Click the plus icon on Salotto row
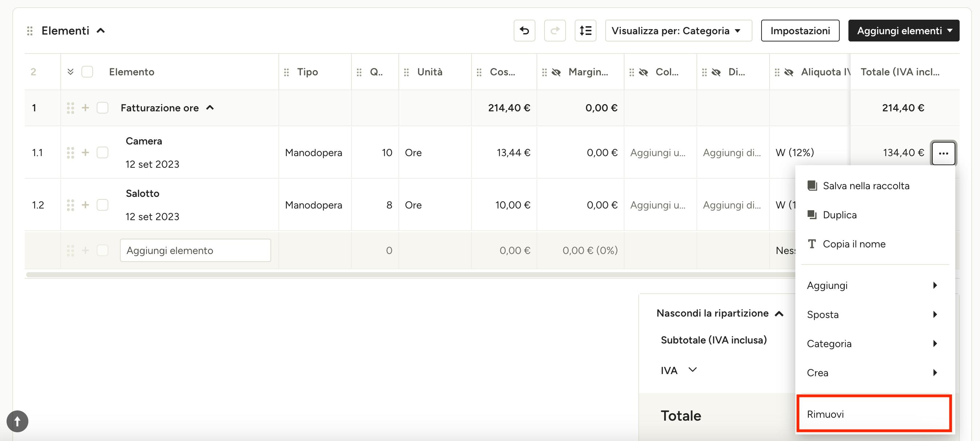The image size is (980, 441). [x=85, y=205]
